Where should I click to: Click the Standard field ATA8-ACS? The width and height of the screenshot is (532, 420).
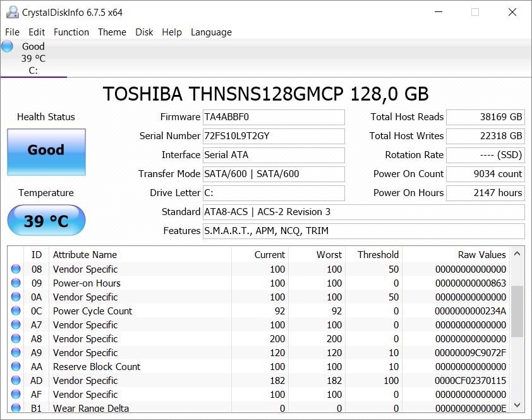[364, 212]
